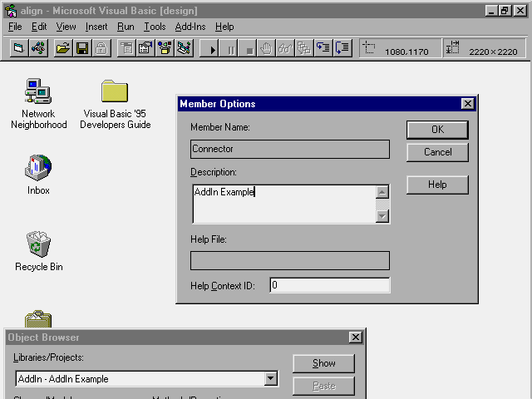Click the Help Context ID field

tap(329, 285)
